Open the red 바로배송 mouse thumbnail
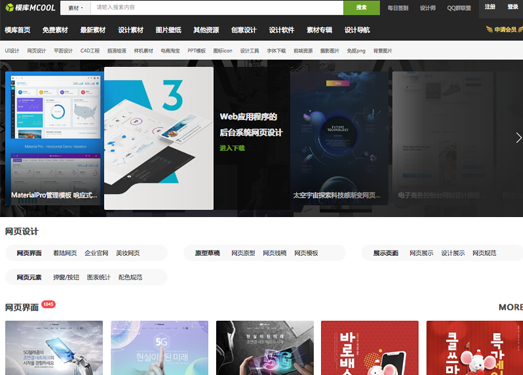The image size is (523, 375). (370, 348)
